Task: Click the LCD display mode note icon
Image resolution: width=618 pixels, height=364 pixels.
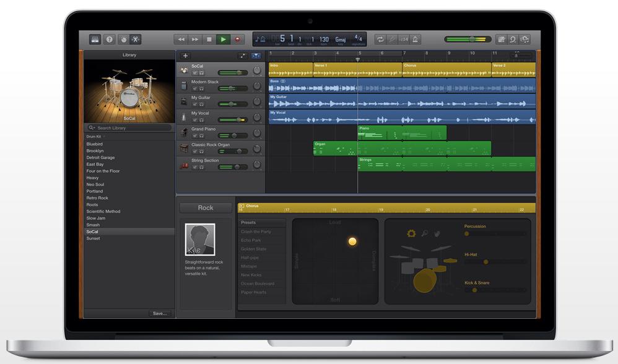Action: pos(260,39)
